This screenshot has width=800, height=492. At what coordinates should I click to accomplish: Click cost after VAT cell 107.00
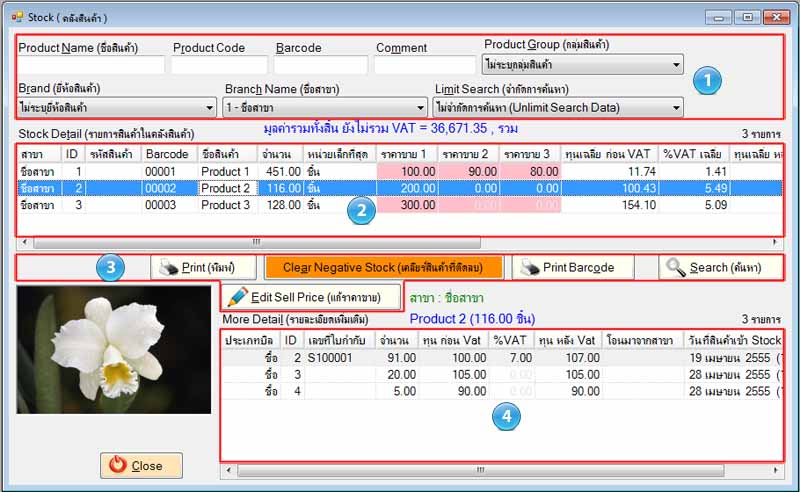pyautogui.click(x=582, y=358)
